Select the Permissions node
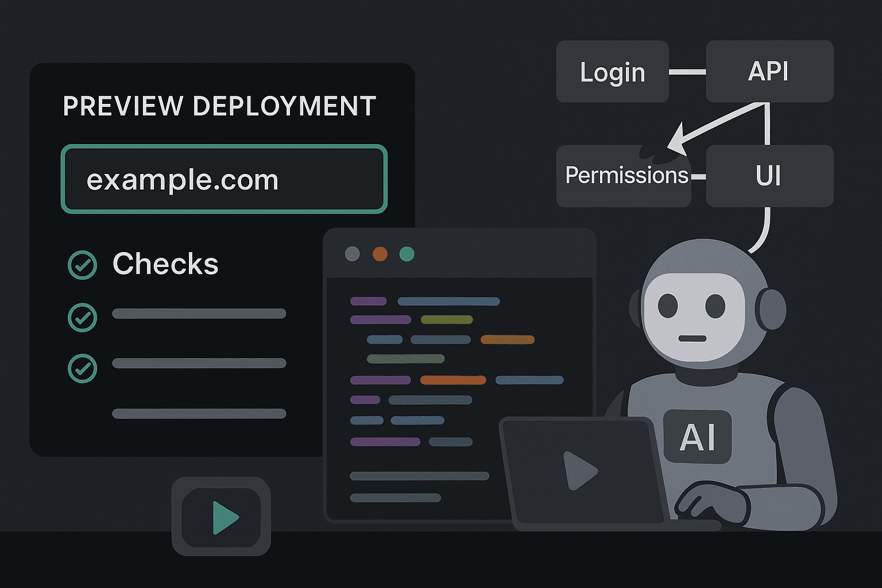 tap(624, 176)
